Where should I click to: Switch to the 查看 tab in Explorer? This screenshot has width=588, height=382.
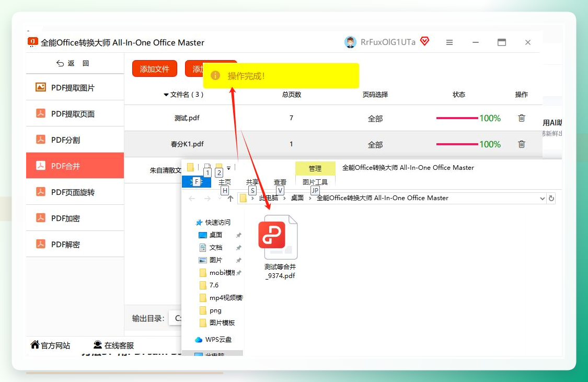click(x=280, y=182)
